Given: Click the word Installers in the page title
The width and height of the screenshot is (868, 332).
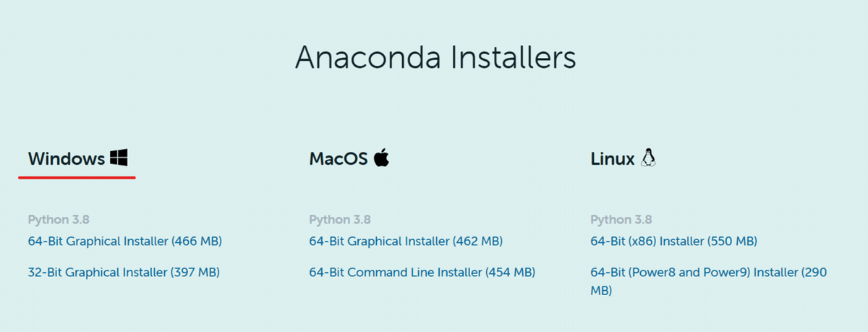Looking at the screenshot, I should click(513, 57).
